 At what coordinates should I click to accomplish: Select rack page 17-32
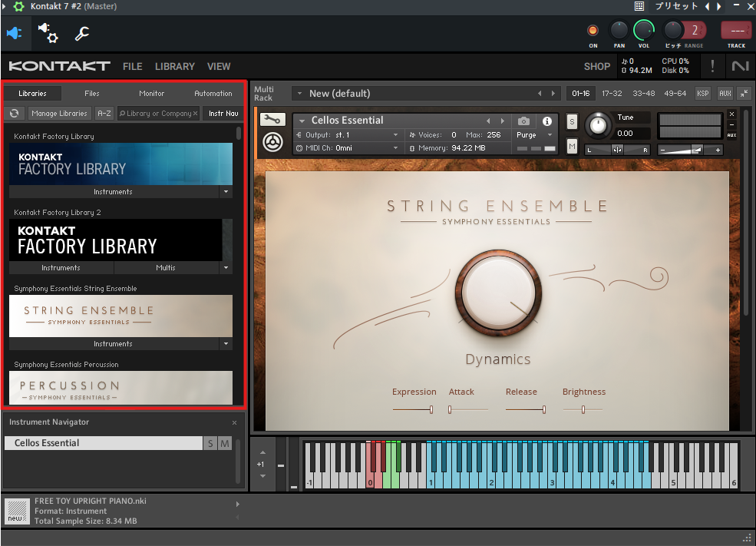click(x=612, y=94)
